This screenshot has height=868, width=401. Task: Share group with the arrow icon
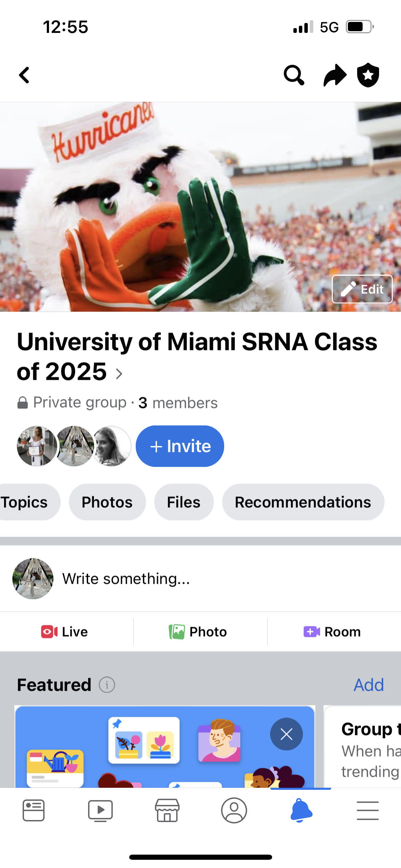335,75
